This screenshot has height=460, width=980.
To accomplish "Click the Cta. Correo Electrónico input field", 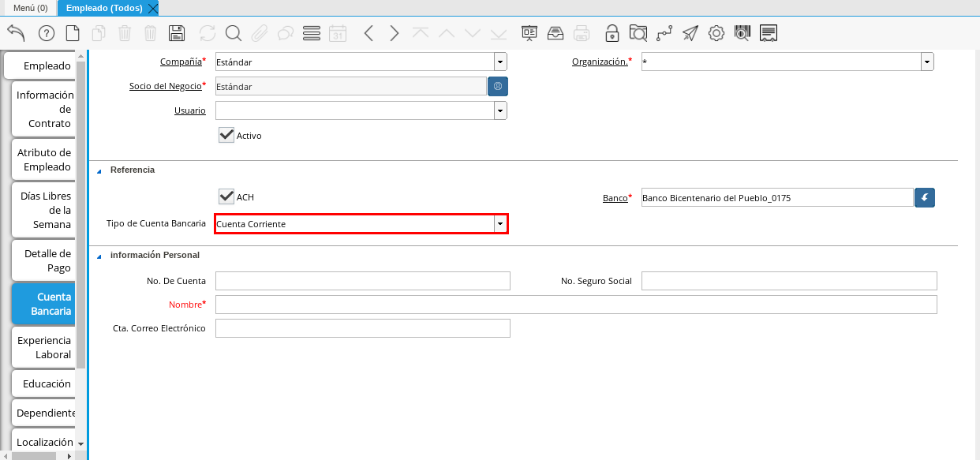I will tap(363, 328).
